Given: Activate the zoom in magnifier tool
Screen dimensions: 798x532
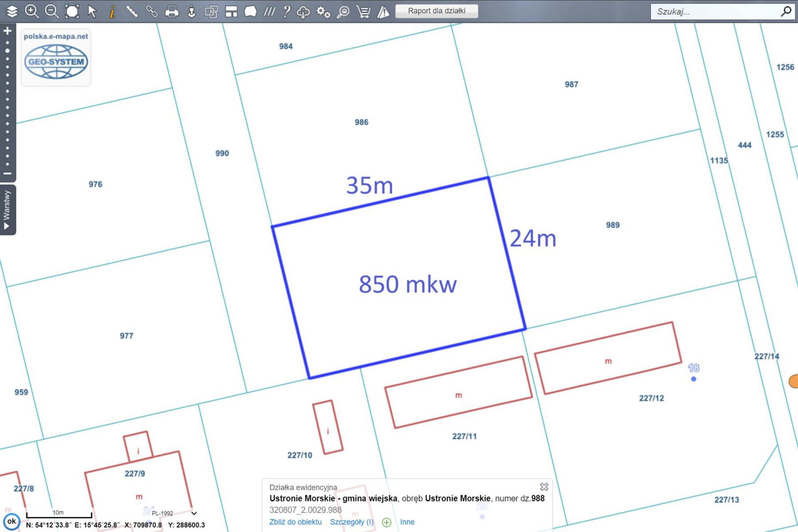Looking at the screenshot, I should click(x=32, y=11).
